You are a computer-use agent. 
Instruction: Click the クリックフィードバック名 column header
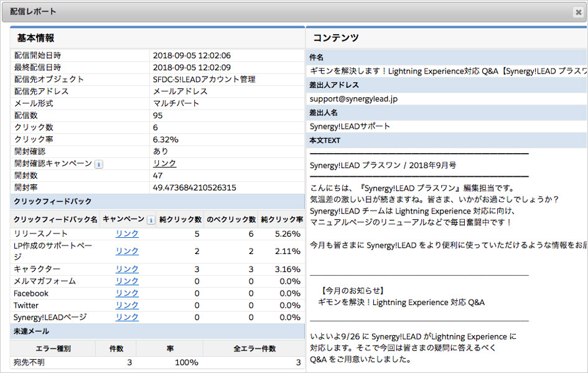(x=55, y=220)
